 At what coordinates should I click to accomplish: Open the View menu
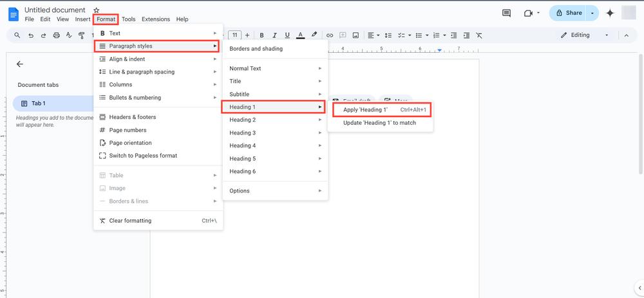click(x=63, y=19)
